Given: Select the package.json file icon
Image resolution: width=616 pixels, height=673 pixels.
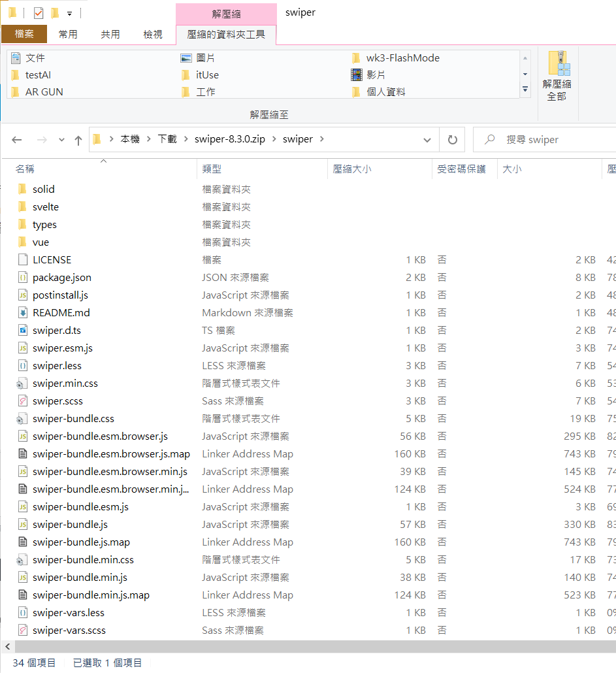Looking at the screenshot, I should (23, 277).
